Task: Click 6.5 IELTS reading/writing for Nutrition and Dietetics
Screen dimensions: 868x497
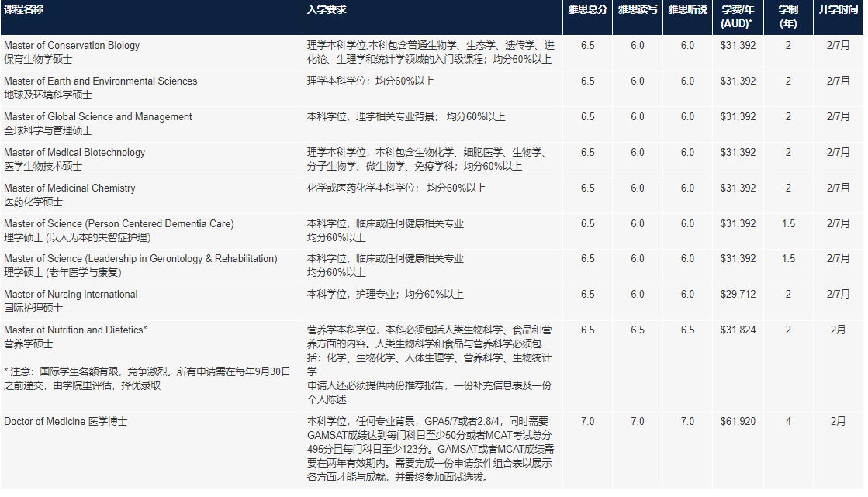Action: click(x=638, y=330)
